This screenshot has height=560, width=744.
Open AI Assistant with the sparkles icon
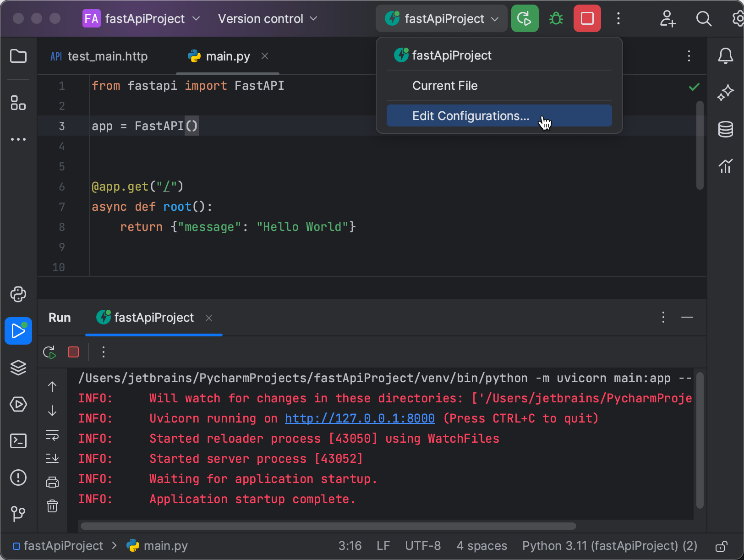tap(725, 93)
